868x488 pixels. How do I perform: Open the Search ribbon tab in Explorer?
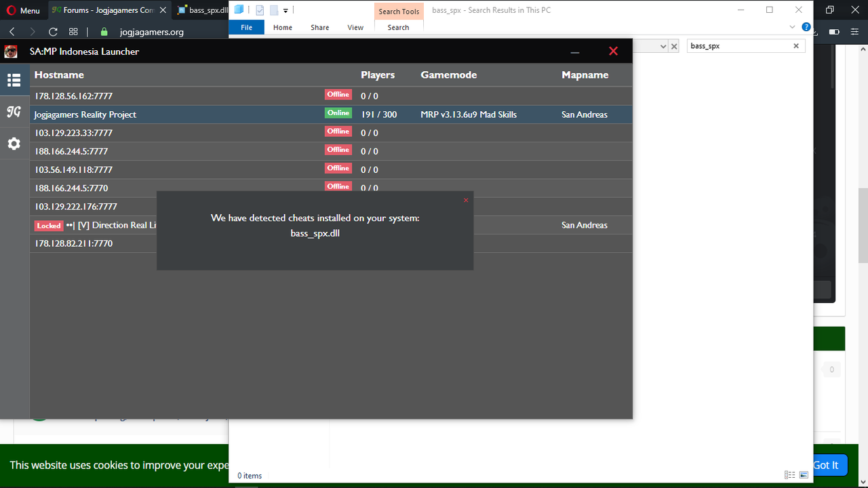point(398,27)
